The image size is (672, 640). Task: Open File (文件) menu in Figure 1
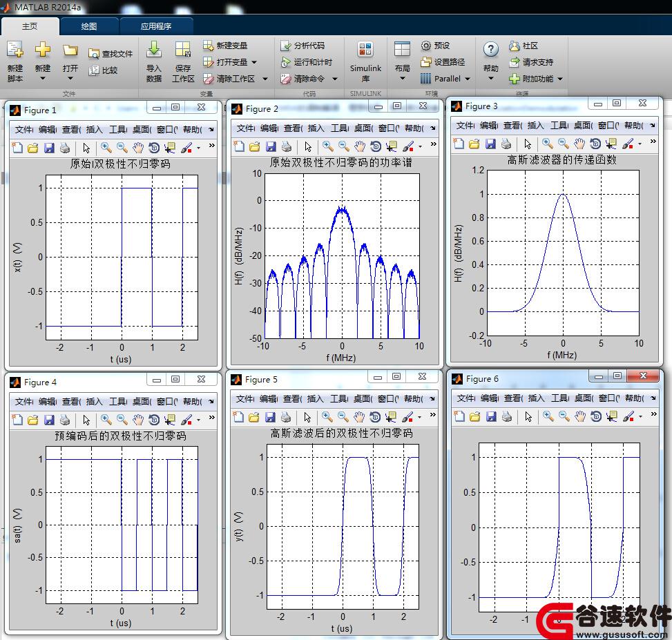[23, 129]
